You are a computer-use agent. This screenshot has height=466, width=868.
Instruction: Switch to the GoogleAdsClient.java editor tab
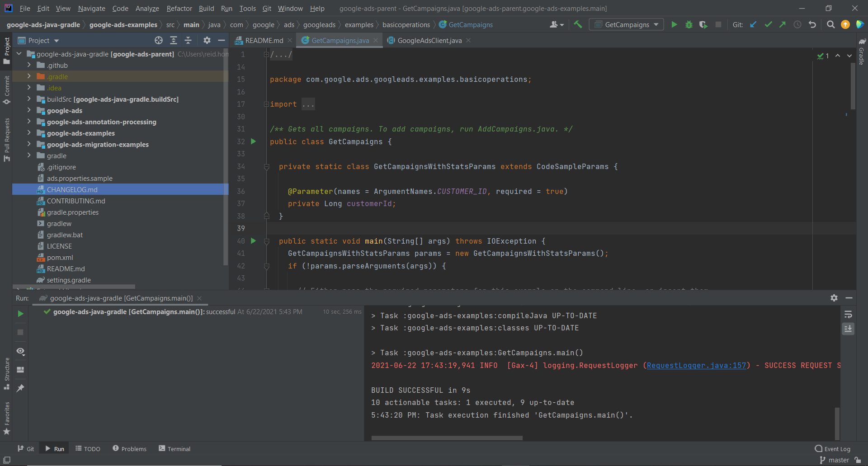(429, 41)
